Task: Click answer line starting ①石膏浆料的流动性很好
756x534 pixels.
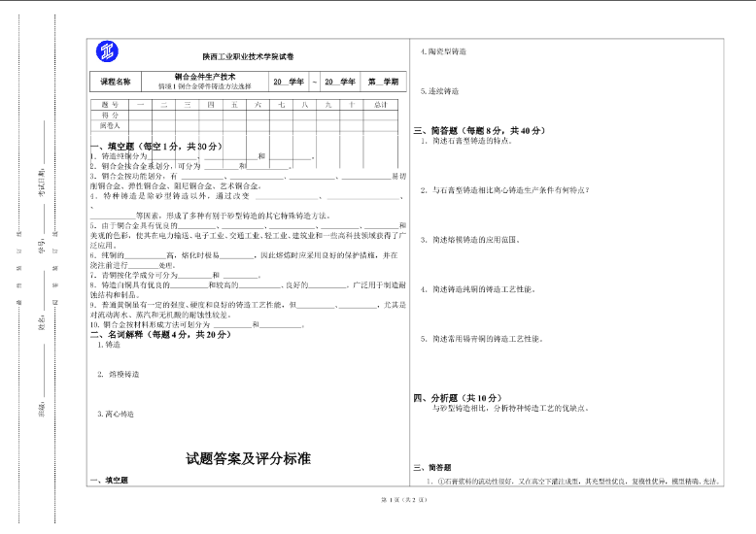Action: click(x=573, y=481)
